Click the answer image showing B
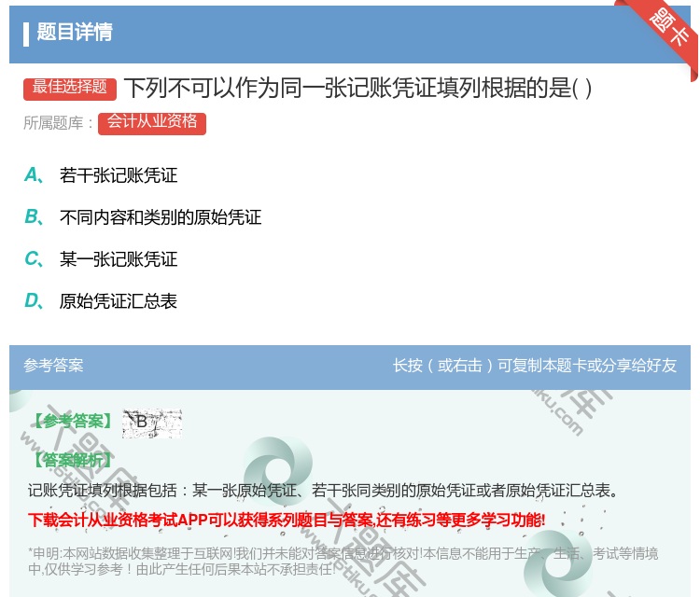This screenshot has height=597, width=700. coord(152,423)
